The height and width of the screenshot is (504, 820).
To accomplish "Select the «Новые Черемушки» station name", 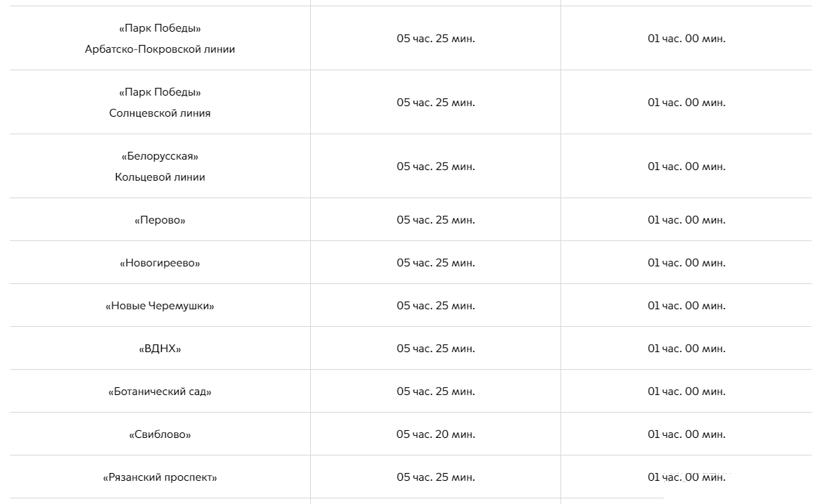I will 160,306.
